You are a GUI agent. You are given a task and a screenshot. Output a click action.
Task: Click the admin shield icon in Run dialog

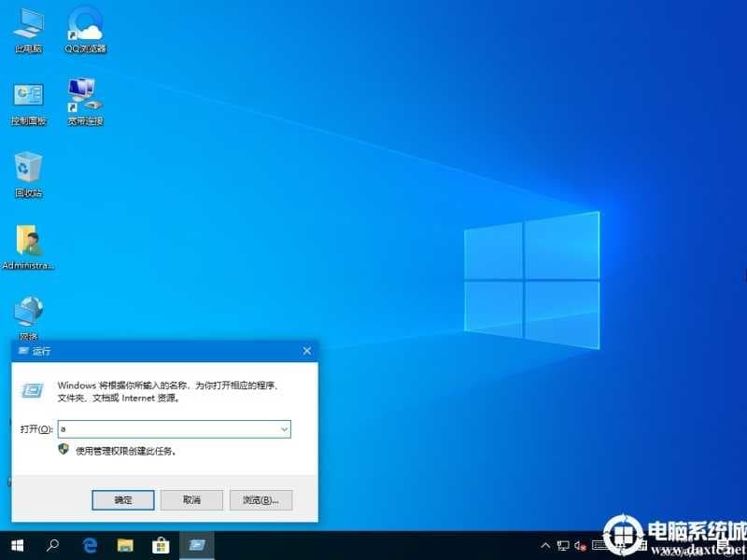pyautogui.click(x=63, y=450)
